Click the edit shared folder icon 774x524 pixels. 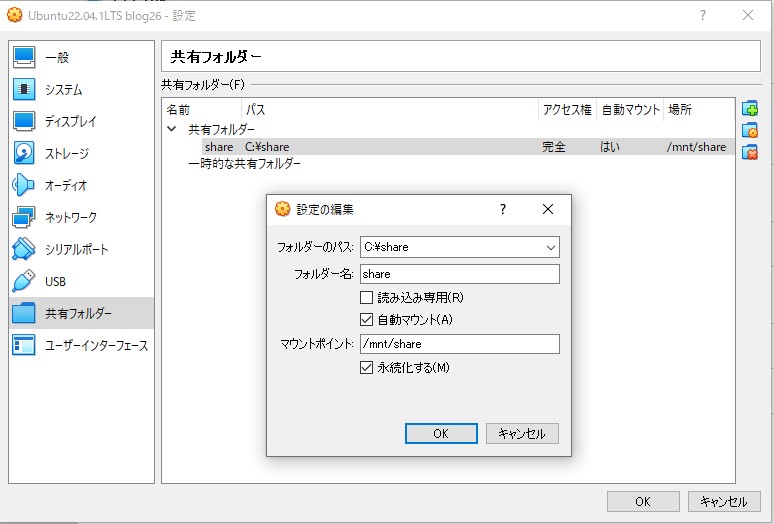click(x=750, y=130)
